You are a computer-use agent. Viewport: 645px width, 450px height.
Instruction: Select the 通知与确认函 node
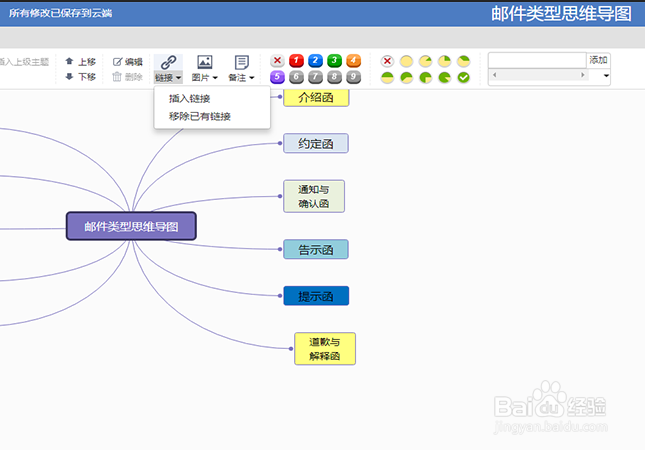(314, 196)
